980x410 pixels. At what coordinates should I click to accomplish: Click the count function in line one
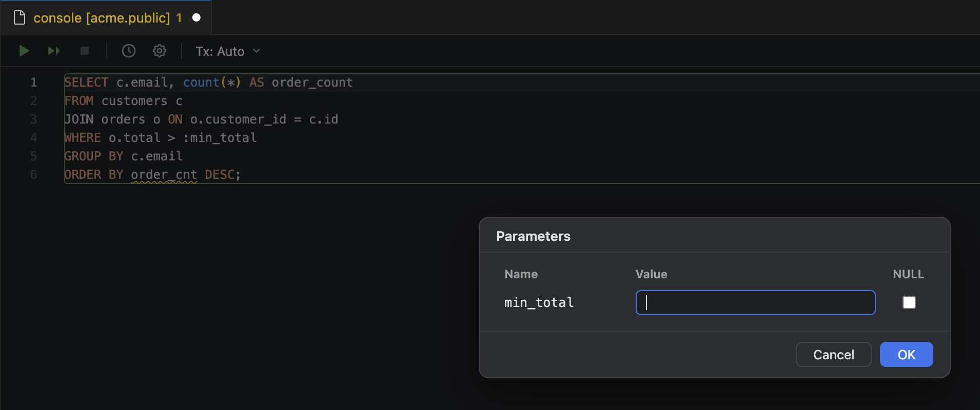point(201,83)
